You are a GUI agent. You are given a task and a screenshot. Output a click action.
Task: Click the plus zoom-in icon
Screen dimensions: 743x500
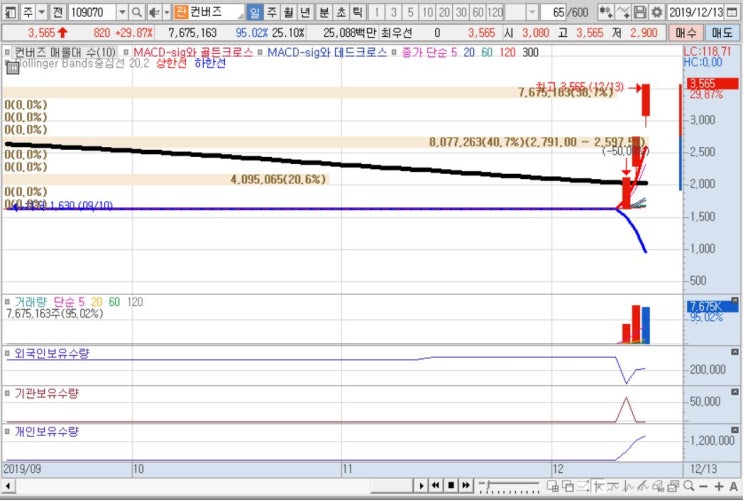coord(719,486)
